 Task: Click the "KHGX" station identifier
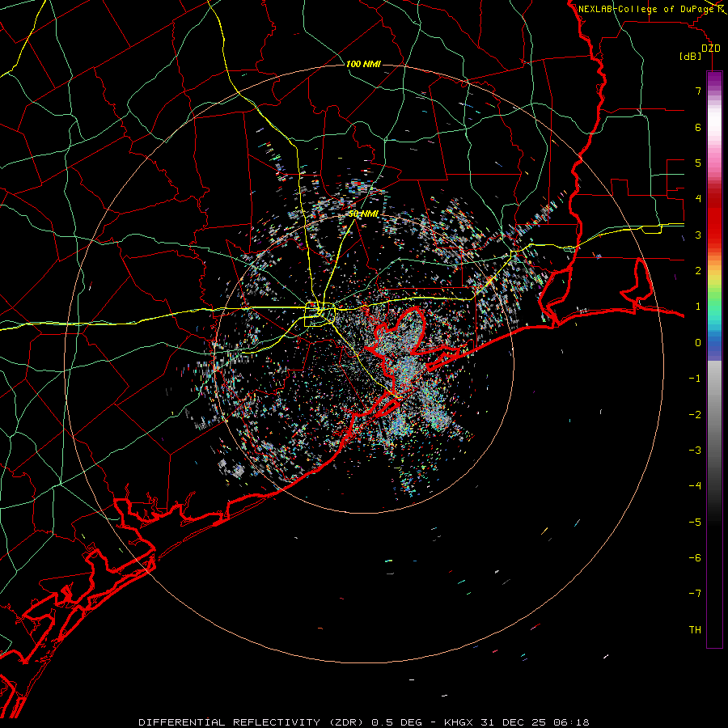459,722
